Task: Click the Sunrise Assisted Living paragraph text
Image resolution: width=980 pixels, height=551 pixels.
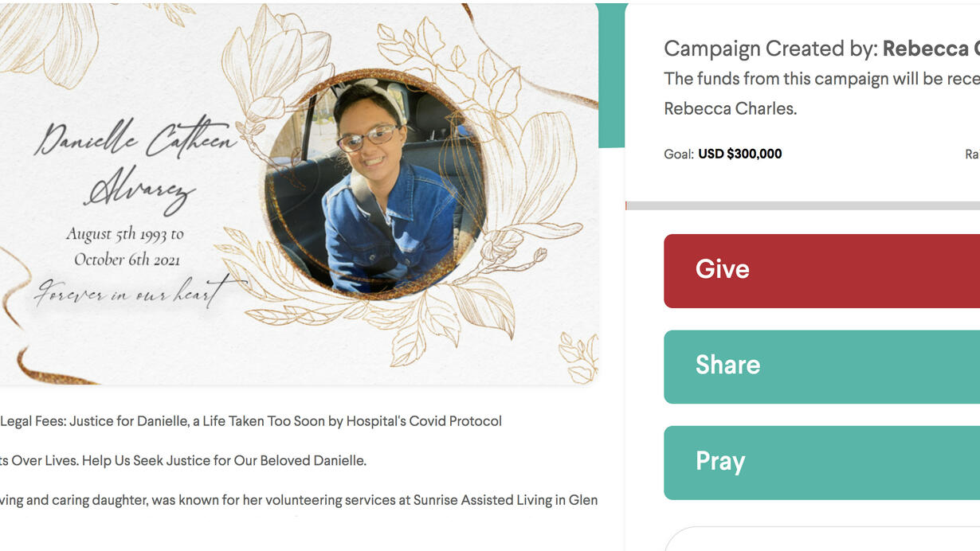Action: (x=299, y=500)
